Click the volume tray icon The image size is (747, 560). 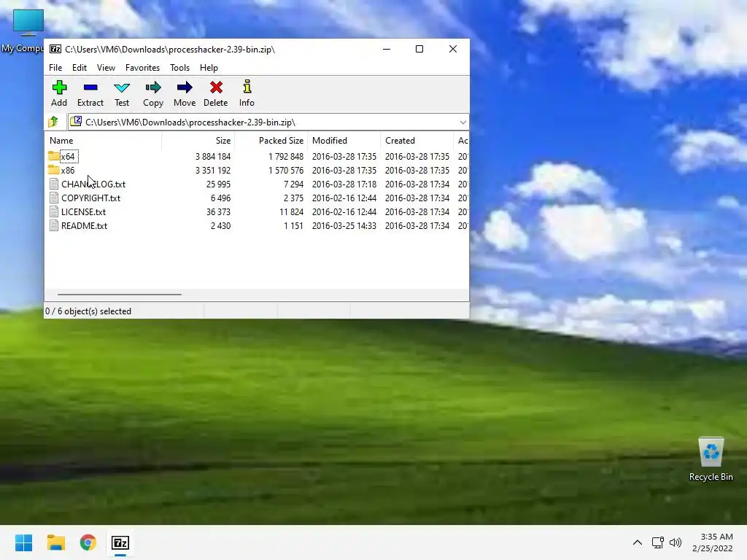676,542
